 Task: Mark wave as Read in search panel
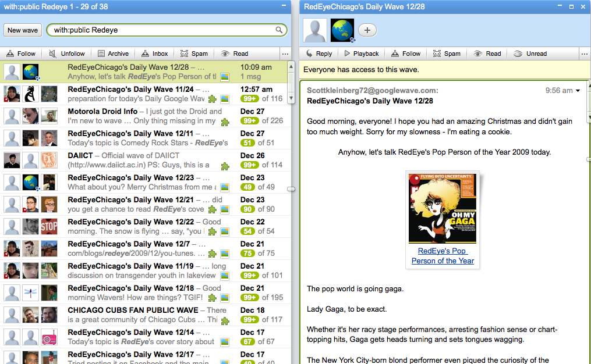pos(235,53)
